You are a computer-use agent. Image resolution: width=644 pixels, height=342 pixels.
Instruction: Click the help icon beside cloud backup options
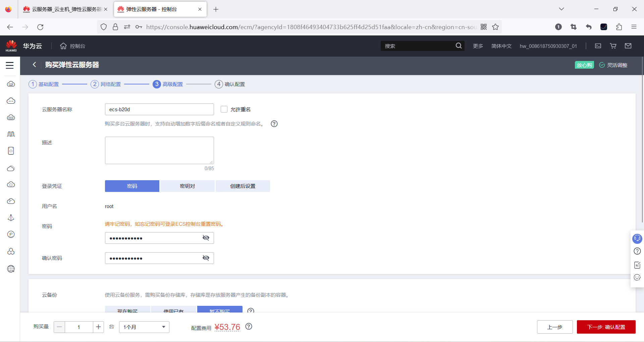(x=251, y=311)
